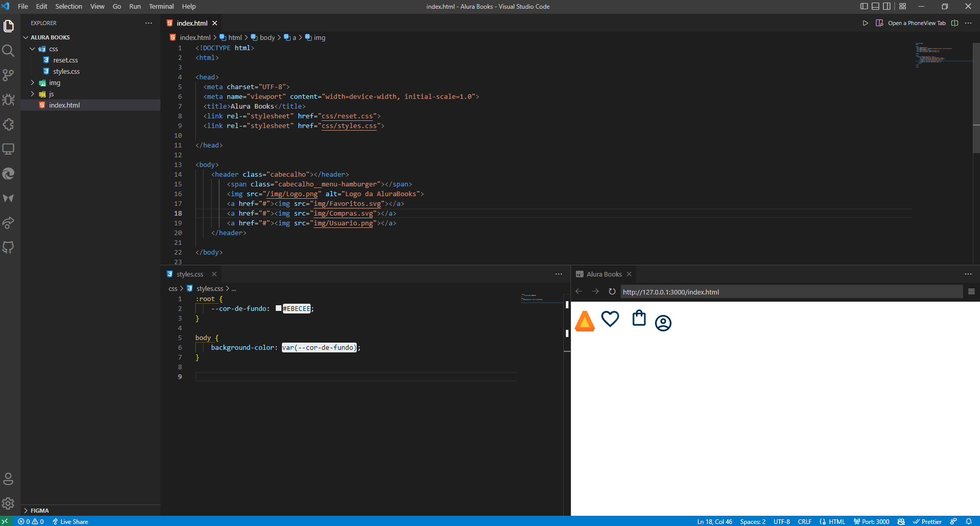Go forward in the preview browser
The width and height of the screenshot is (980, 526).
tap(596, 291)
